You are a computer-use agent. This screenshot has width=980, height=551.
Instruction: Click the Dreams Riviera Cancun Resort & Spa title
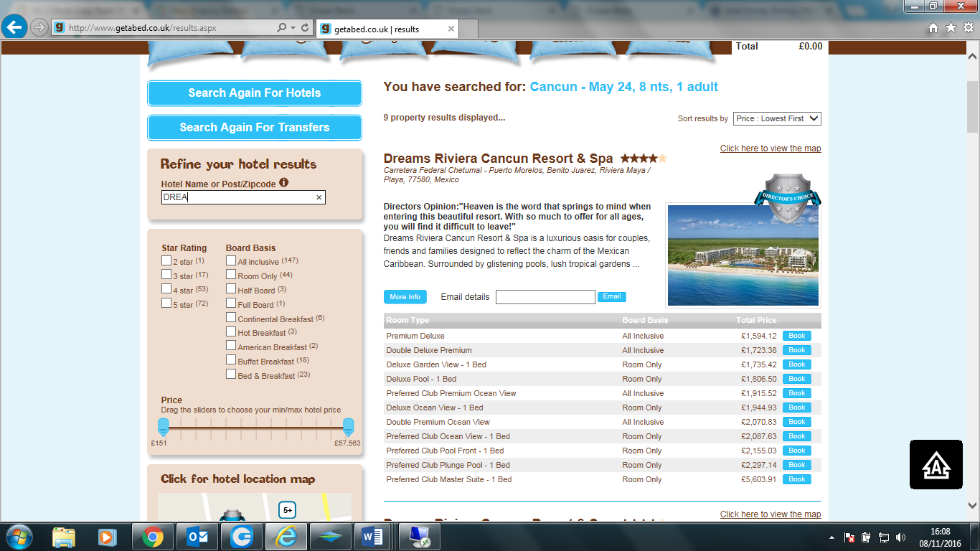pyautogui.click(x=499, y=159)
